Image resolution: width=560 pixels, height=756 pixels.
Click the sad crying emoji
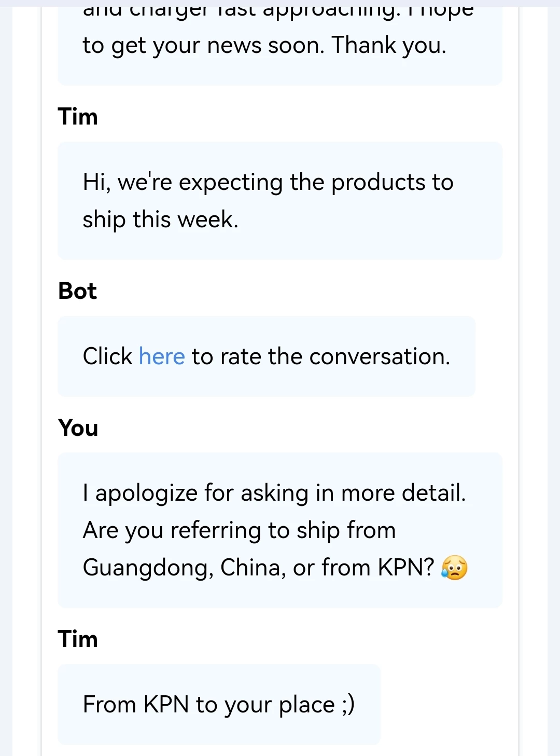coord(454,568)
